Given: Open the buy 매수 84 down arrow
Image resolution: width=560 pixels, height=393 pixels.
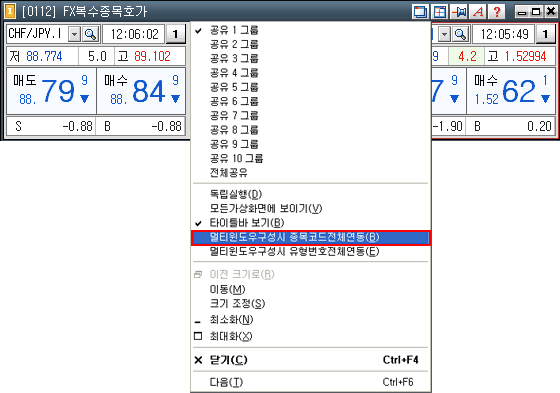Looking at the screenshot, I should (x=175, y=99).
